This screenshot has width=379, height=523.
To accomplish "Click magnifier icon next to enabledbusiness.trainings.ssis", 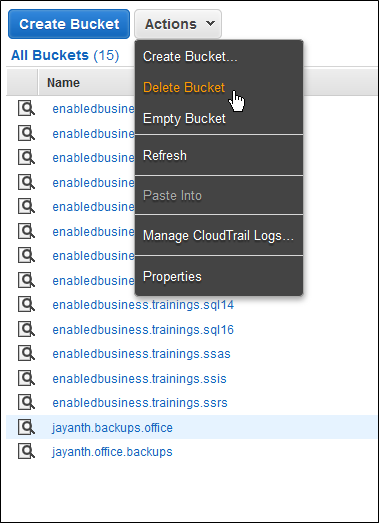I will [26, 379].
